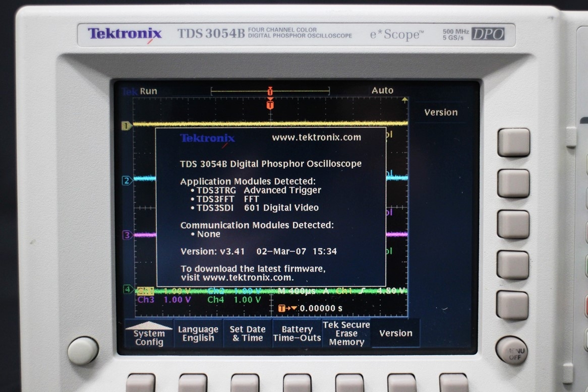Click the Auto trigger status text
Screen dimensions: 588x392
[x=382, y=90]
